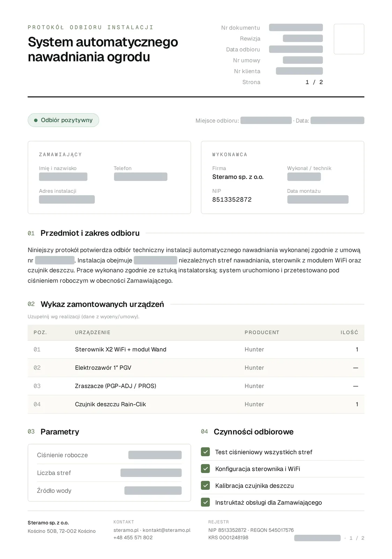392x559 pixels.
Task: Click the 'Telefon' field
Action: coord(141,177)
